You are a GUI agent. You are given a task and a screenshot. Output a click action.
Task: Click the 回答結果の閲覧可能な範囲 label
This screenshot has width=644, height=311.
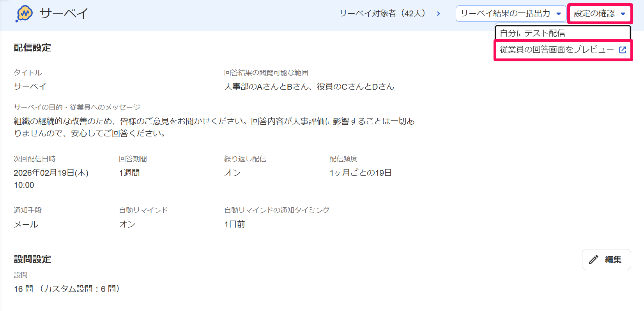[x=266, y=73]
